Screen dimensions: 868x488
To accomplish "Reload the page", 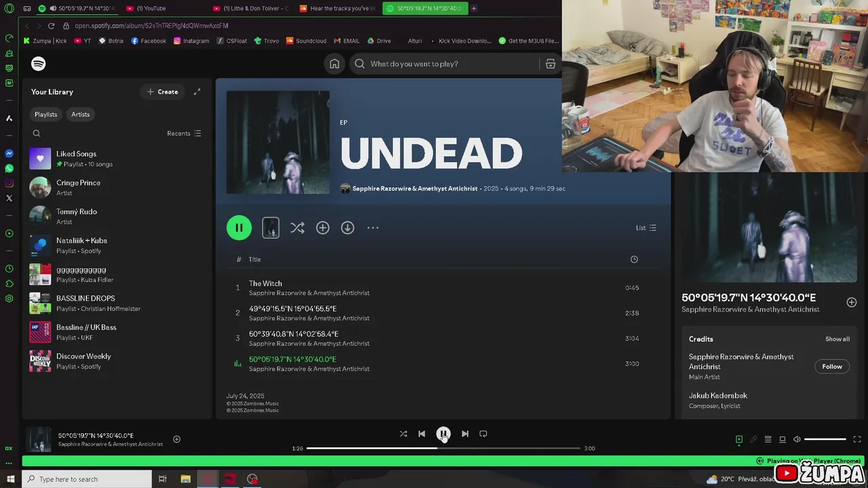I will click(x=51, y=26).
